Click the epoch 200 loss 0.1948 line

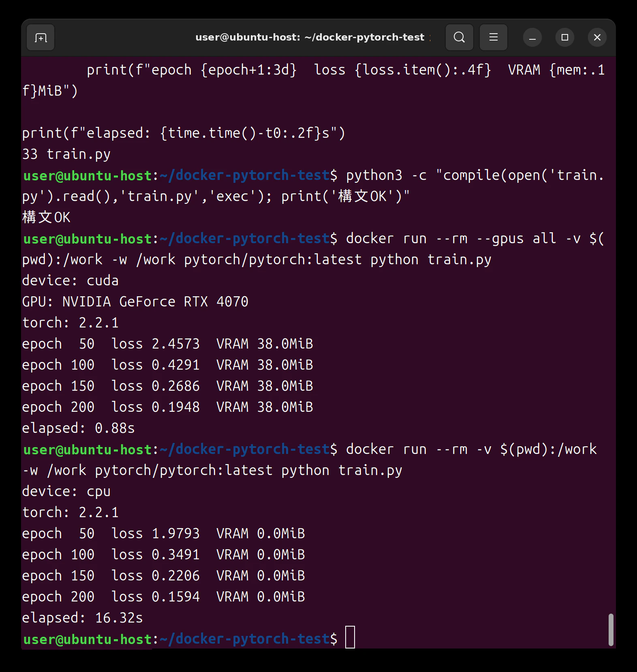point(167,407)
